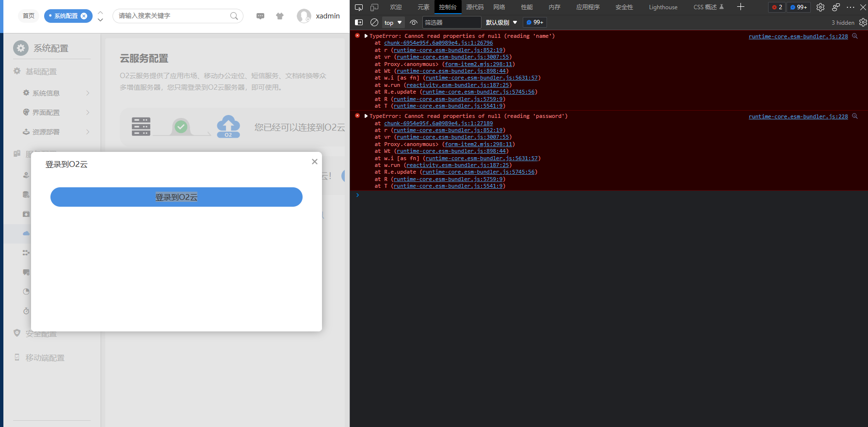
Task: Click the search magnifier icon in the app header
Action: (x=234, y=16)
